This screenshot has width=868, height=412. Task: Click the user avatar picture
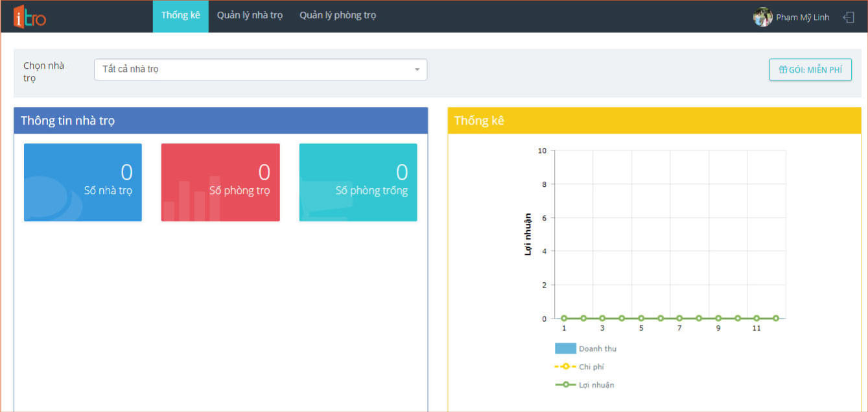coord(762,18)
